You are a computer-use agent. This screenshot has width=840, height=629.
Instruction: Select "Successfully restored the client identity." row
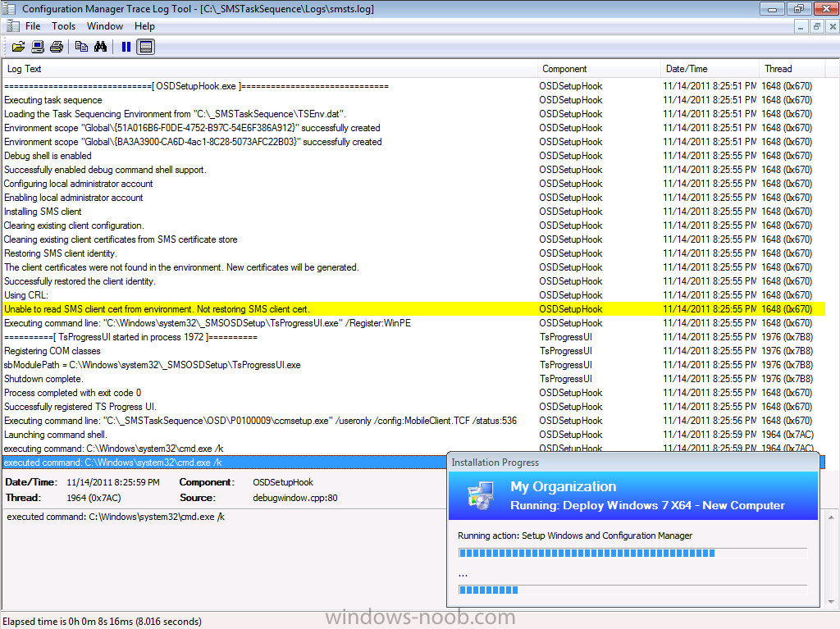coord(414,281)
